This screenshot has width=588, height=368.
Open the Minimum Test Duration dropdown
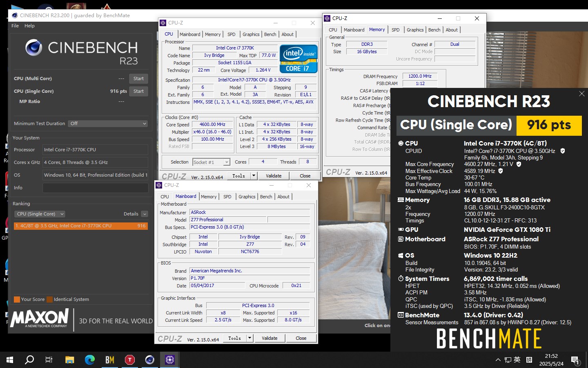pos(108,123)
